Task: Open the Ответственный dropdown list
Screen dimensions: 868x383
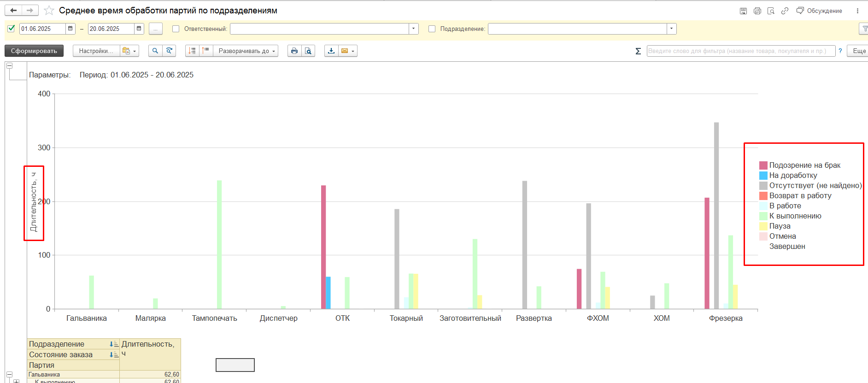Action: coord(413,29)
